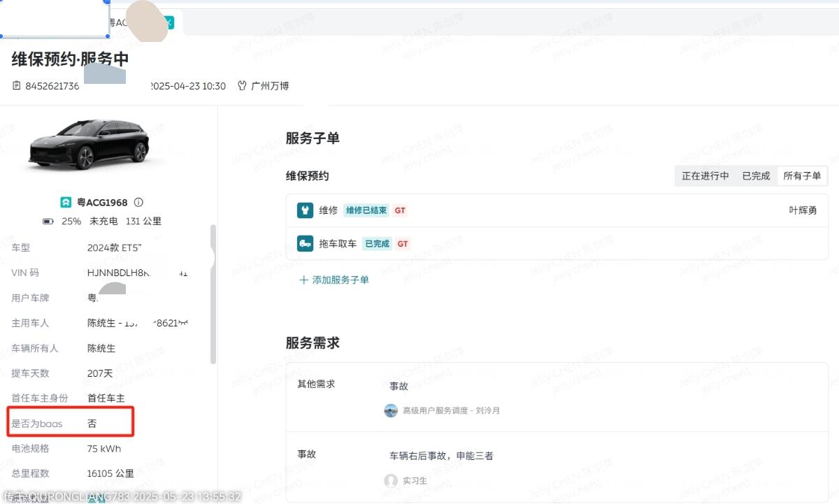Image resolution: width=839 pixels, height=504 pixels.
Task: Switch to 正在进行中 sub-order filter
Action: tap(705, 175)
